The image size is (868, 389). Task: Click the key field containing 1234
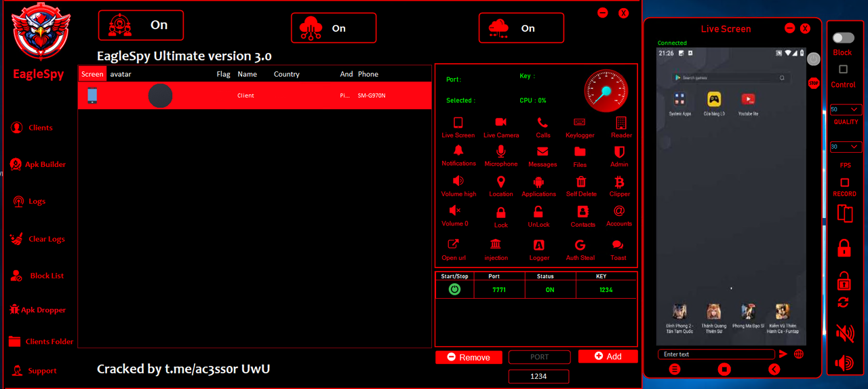pos(539,376)
